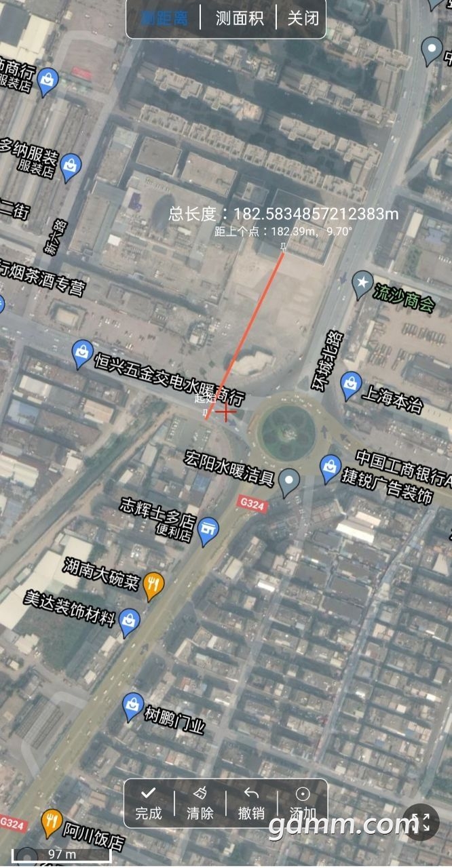452x868 pixels.
Task: Tap 添加 add point target icon
Action: pyautogui.click(x=303, y=804)
